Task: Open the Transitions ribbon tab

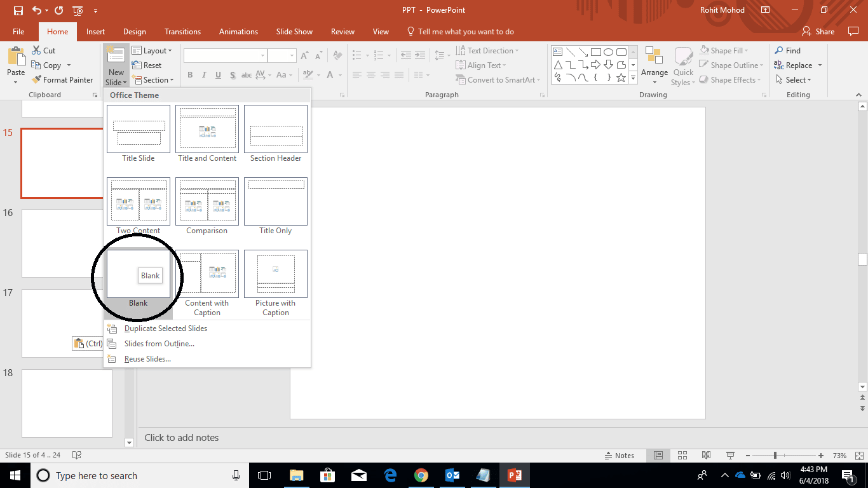Action: [x=182, y=32]
